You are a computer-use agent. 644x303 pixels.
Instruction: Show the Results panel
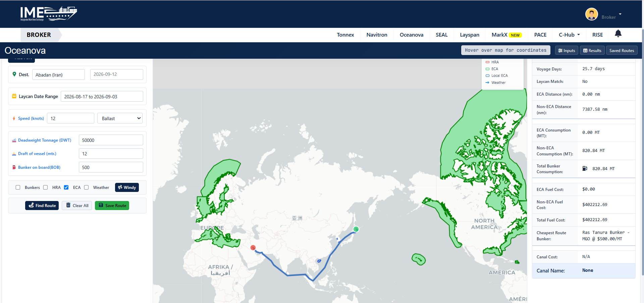coord(592,50)
